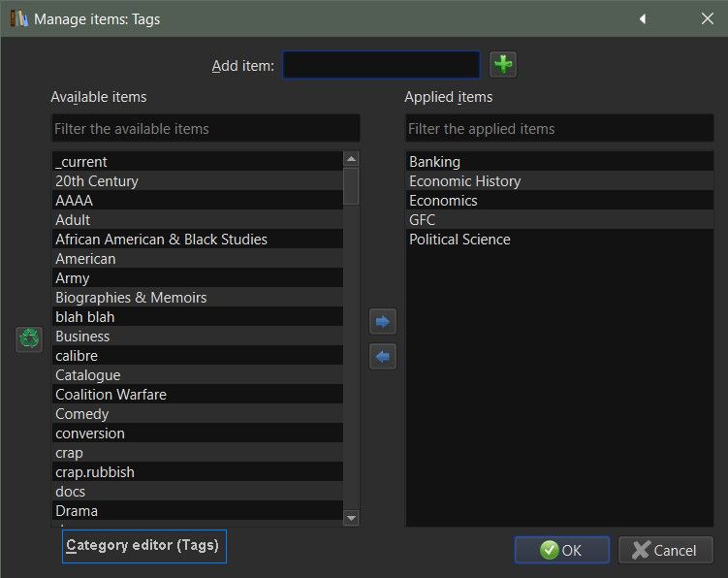728x578 pixels.
Task: Select the calibre tag
Action: [198, 356]
